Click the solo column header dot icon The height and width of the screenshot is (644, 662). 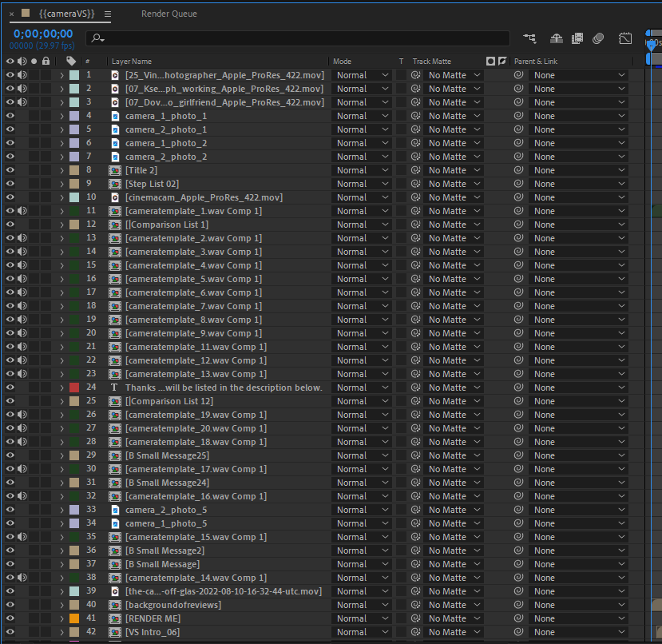pyautogui.click(x=34, y=62)
